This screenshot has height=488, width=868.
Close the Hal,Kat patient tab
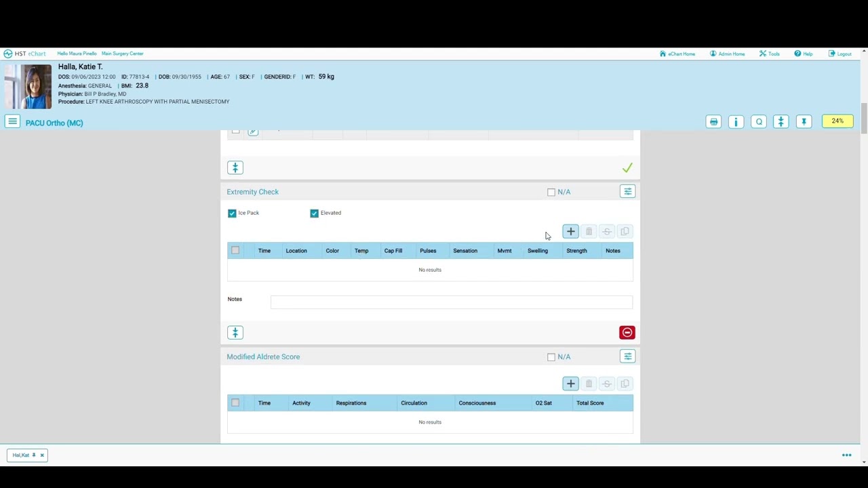(42, 455)
